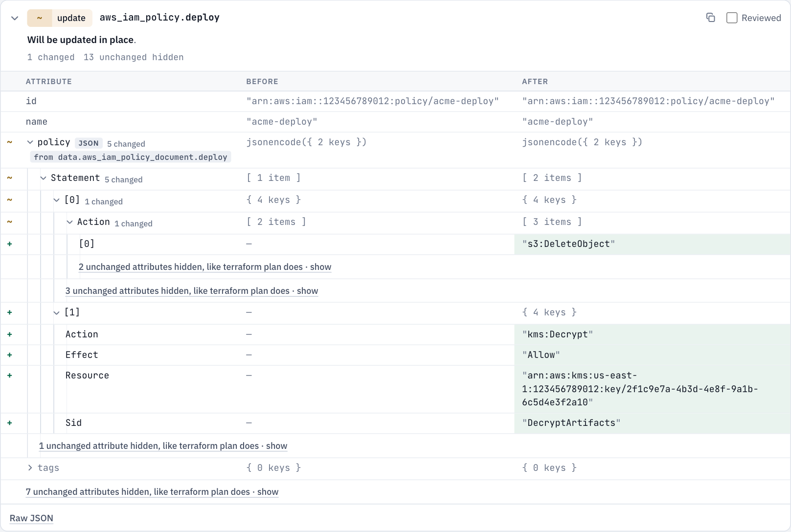The width and height of the screenshot is (791, 532).
Task: Click the plus marker on the Effect row
Action: click(9, 355)
